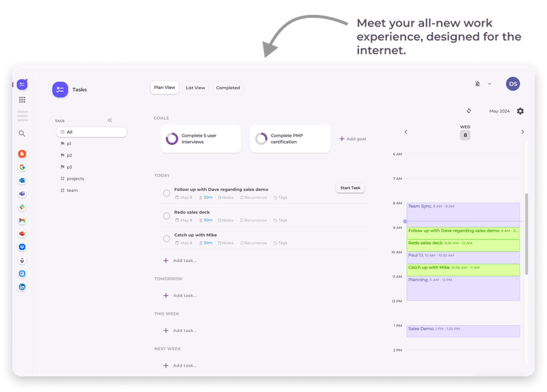Viewport: 547px width, 392px height.
Task: Set the May 8 date on Follow up with Dave
Action: [x=184, y=198]
